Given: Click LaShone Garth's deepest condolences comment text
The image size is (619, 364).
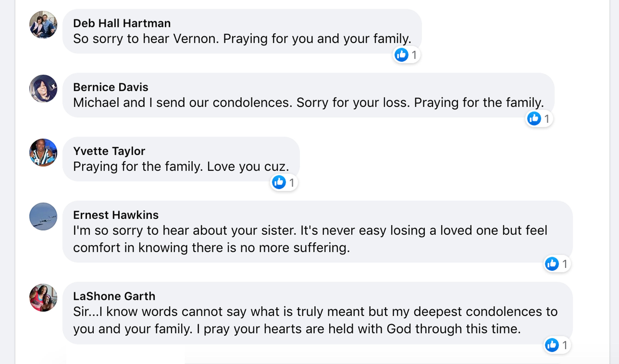Looking at the screenshot, I should click(x=315, y=320).
